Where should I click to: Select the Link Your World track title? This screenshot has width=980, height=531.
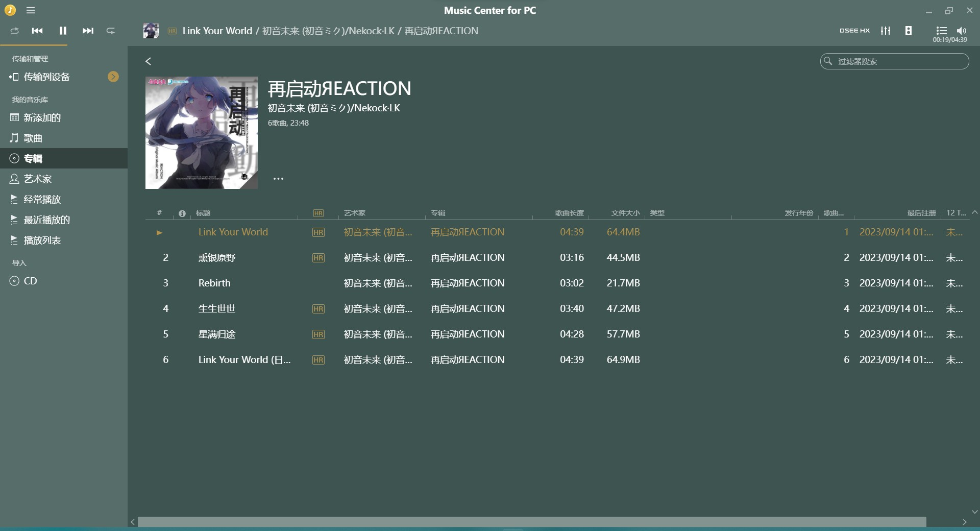point(233,232)
